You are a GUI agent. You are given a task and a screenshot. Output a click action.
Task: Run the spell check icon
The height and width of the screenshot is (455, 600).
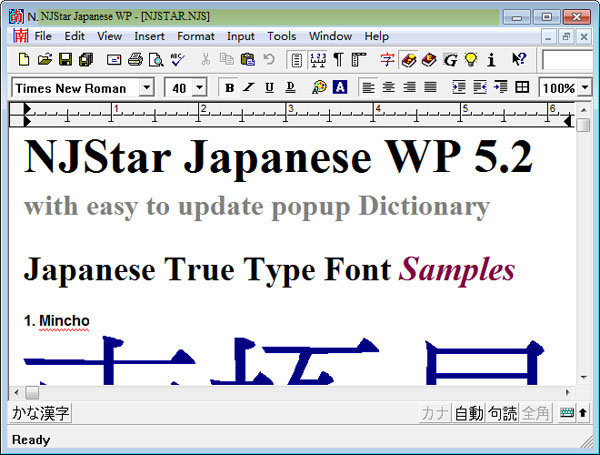click(x=178, y=60)
